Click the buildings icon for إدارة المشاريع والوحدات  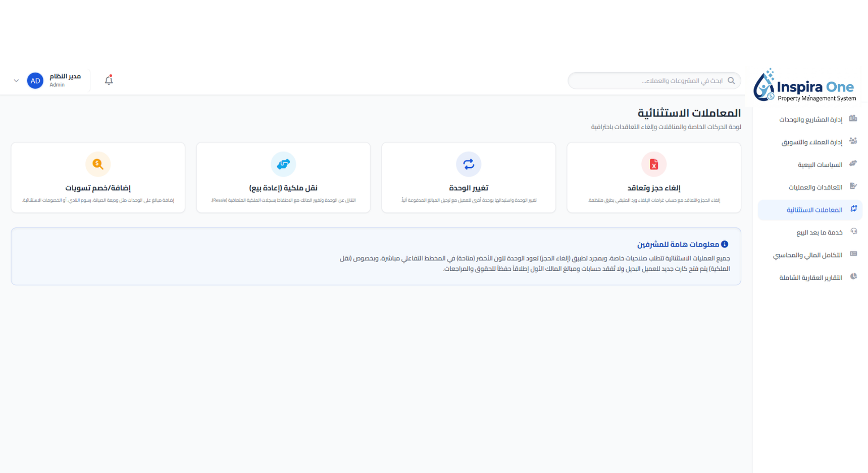pyautogui.click(x=853, y=119)
